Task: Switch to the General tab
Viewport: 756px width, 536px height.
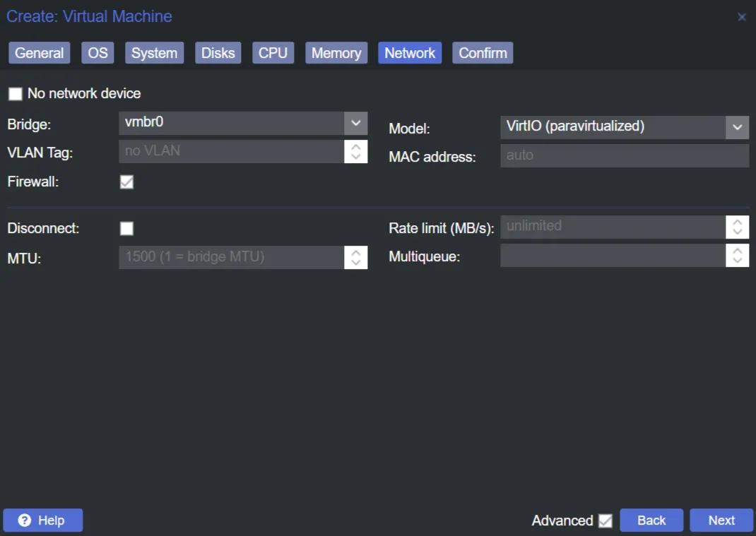Action: coord(40,53)
